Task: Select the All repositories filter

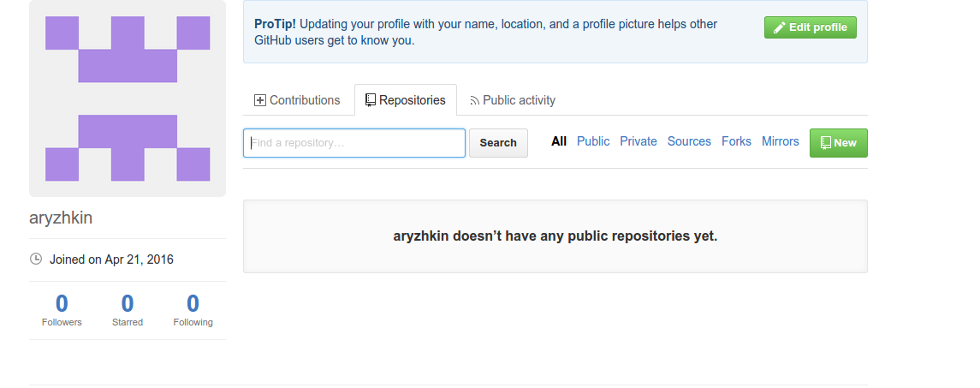Action: click(559, 141)
